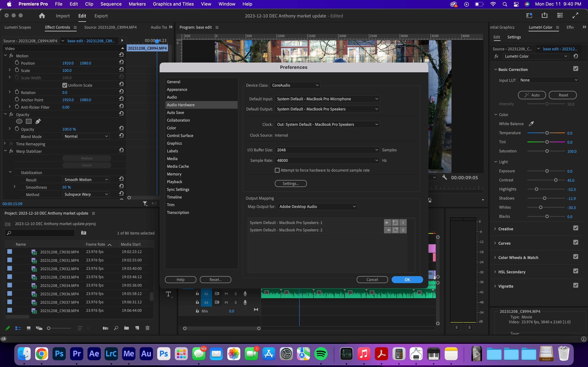The height and width of the screenshot is (367, 588).
Task: Click the Home icon in the header
Action: pos(42,16)
